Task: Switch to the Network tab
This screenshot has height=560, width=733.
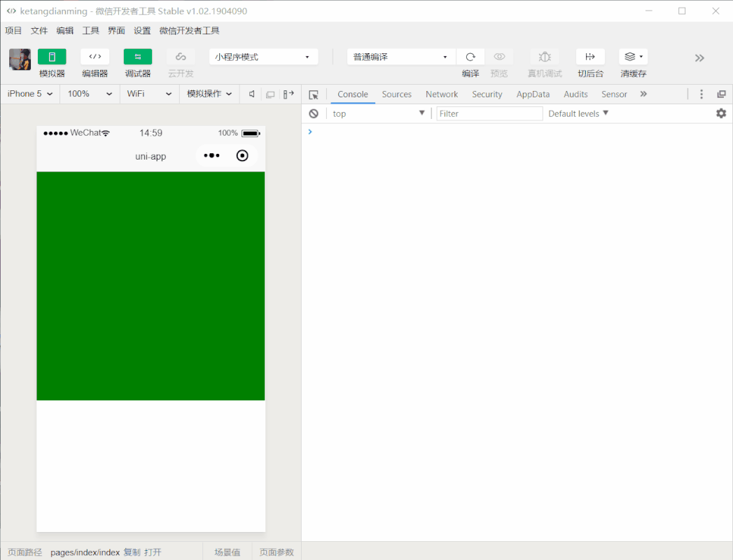Action: click(442, 94)
